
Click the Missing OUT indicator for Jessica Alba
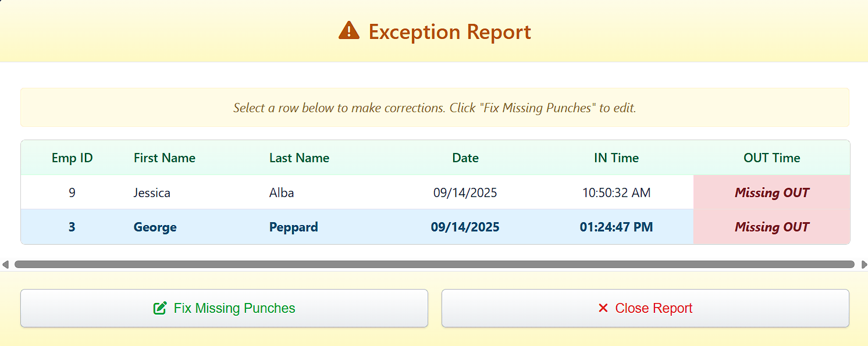(x=771, y=192)
